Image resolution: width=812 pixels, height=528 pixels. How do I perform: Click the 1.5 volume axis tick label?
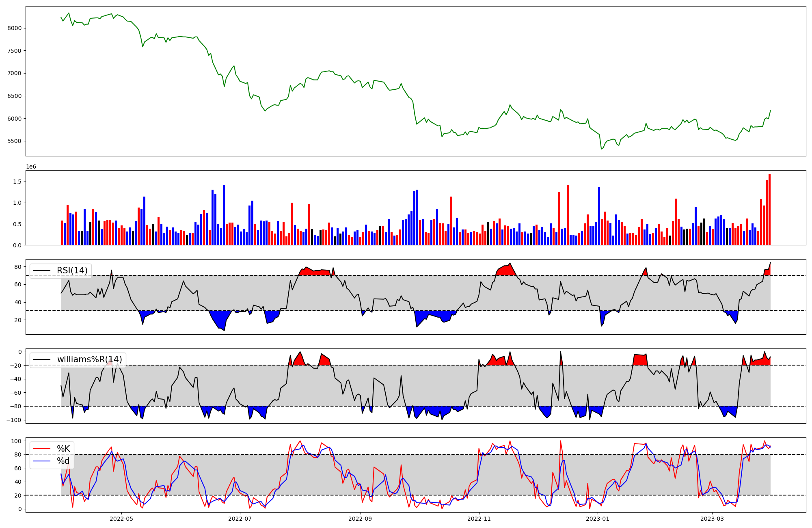[x=18, y=182]
